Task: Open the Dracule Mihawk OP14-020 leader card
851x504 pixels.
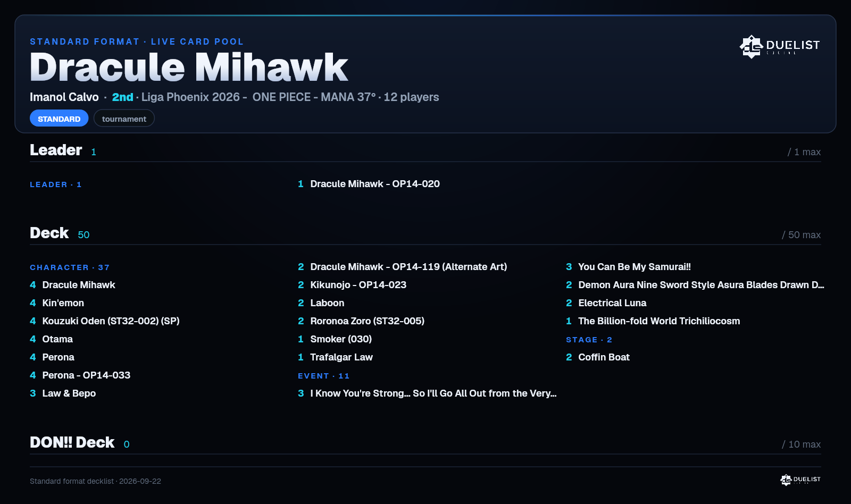Action: (x=369, y=184)
